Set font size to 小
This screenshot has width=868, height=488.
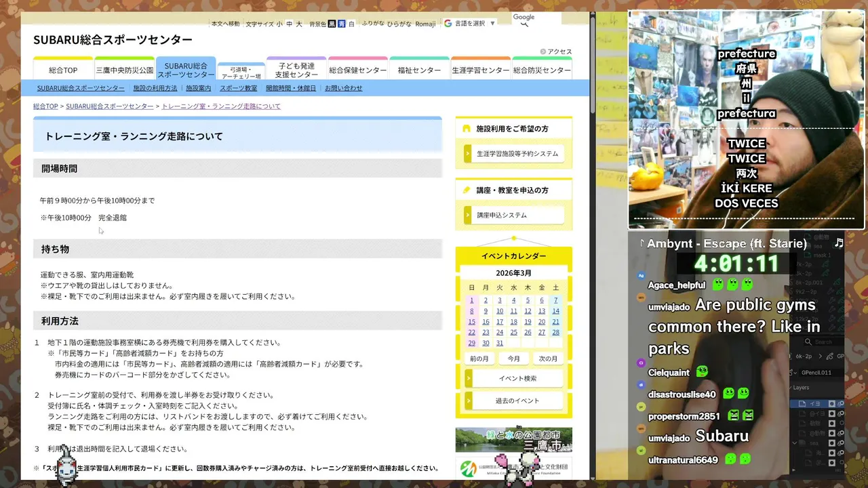279,24
